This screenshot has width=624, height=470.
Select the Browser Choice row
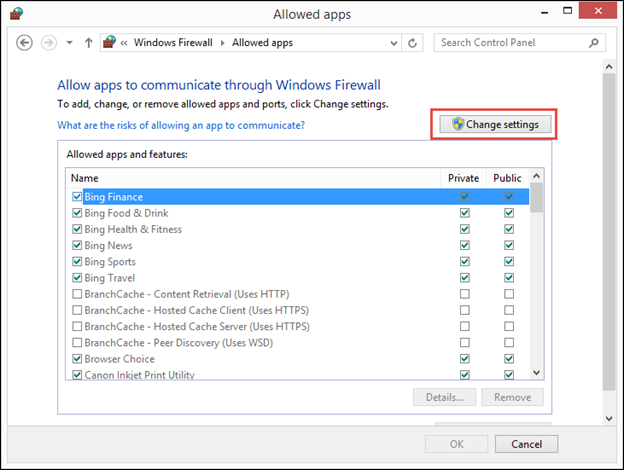pos(298,359)
